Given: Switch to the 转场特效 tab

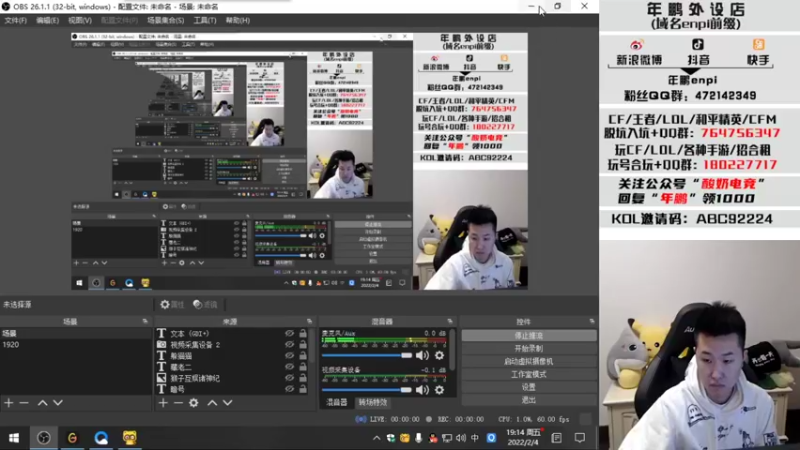Looking at the screenshot, I should 373,403.
